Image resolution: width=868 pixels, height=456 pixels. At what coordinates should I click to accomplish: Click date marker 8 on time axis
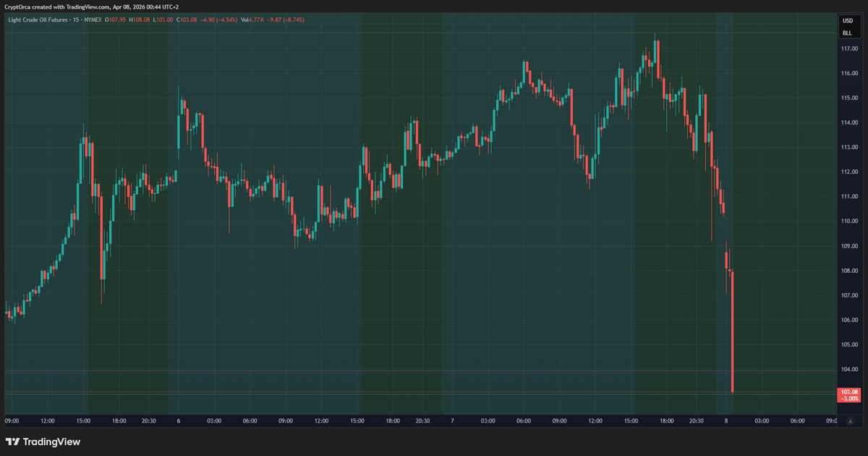tap(726, 420)
